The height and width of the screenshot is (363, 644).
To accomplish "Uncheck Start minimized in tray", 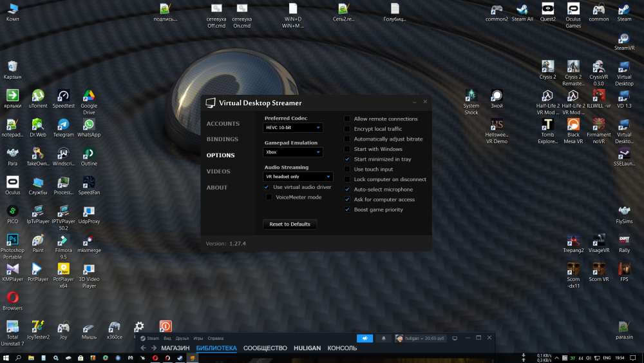I will point(347,159).
